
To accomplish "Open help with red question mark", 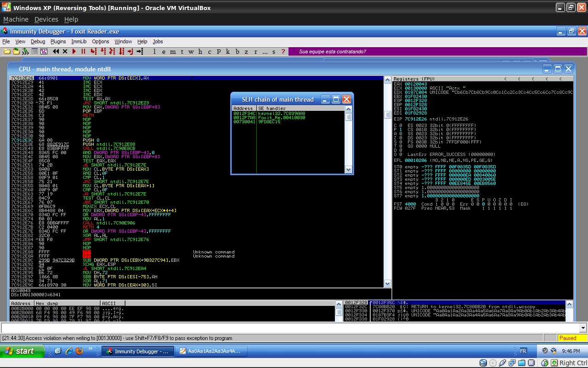I will coord(283,51).
